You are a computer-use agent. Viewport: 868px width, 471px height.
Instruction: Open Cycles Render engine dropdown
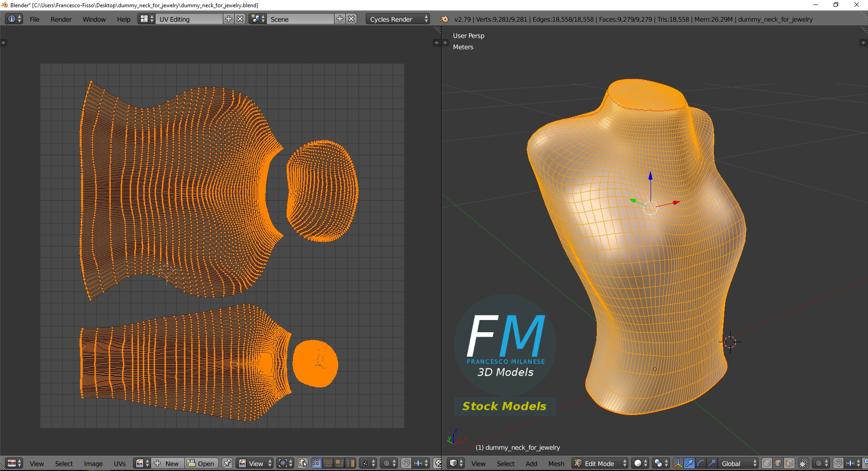point(398,19)
